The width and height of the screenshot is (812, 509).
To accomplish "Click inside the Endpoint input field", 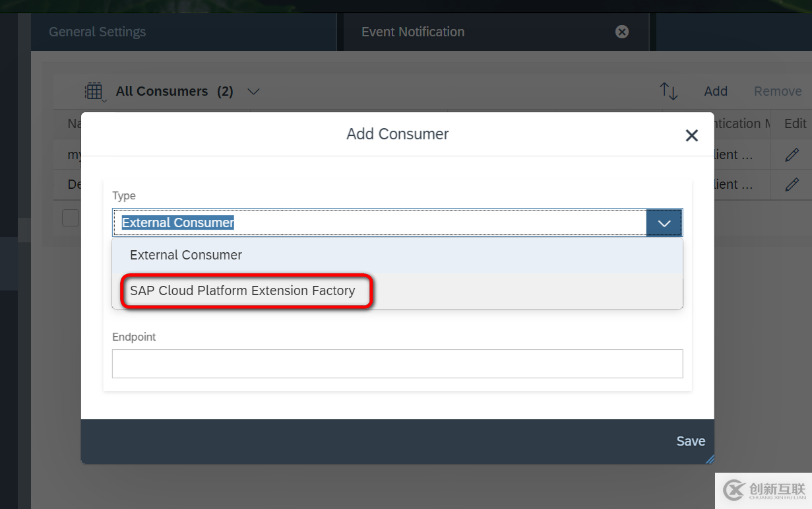I will click(397, 363).
